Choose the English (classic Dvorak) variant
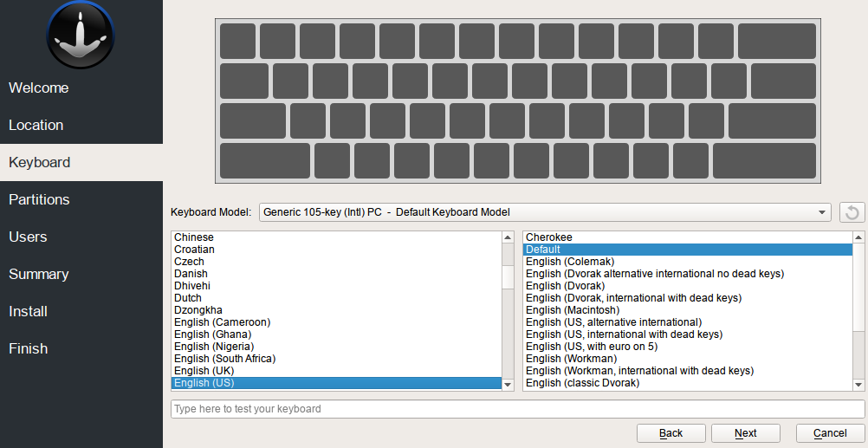868x448 pixels. 688,383
